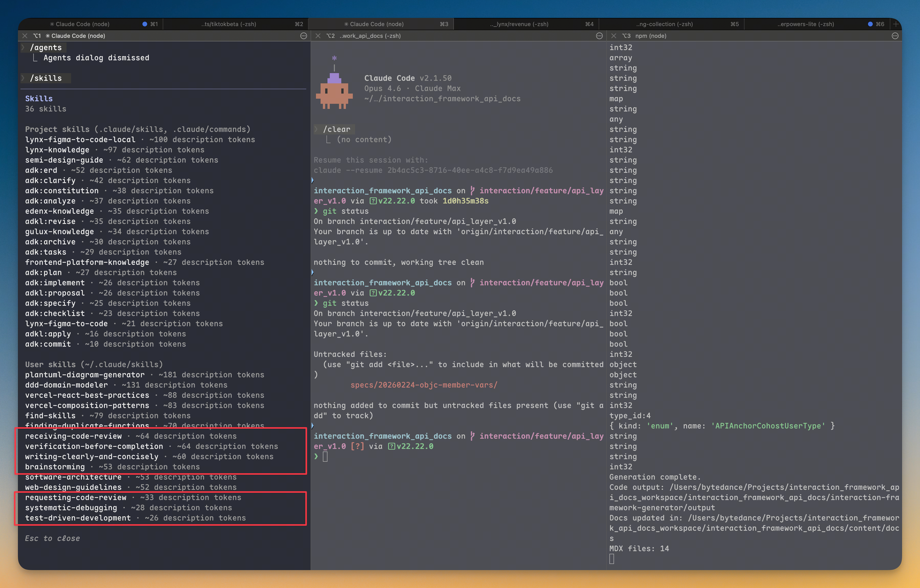920x588 pixels.
Task: Open options menu of npm pane
Action: coord(895,36)
